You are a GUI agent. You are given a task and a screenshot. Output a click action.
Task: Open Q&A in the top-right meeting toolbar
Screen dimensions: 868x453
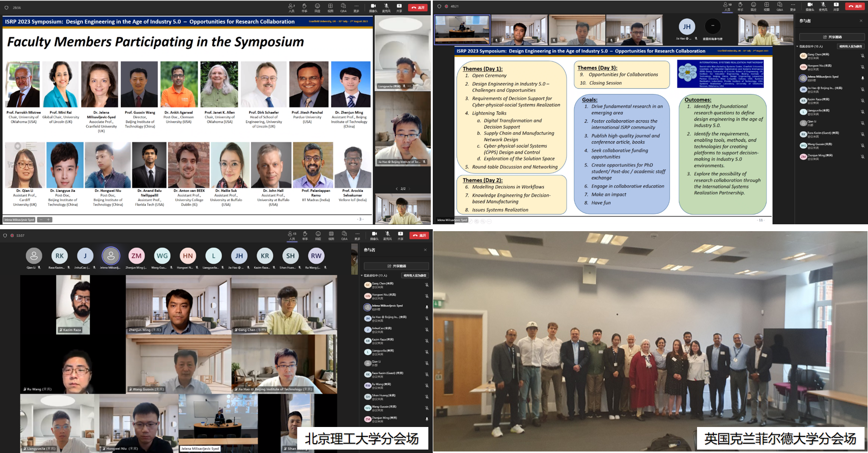pos(780,6)
